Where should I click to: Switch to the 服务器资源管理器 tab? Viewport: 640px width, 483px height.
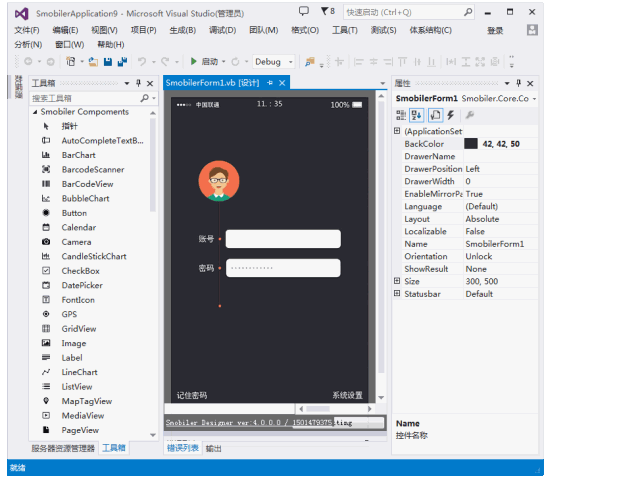63,448
